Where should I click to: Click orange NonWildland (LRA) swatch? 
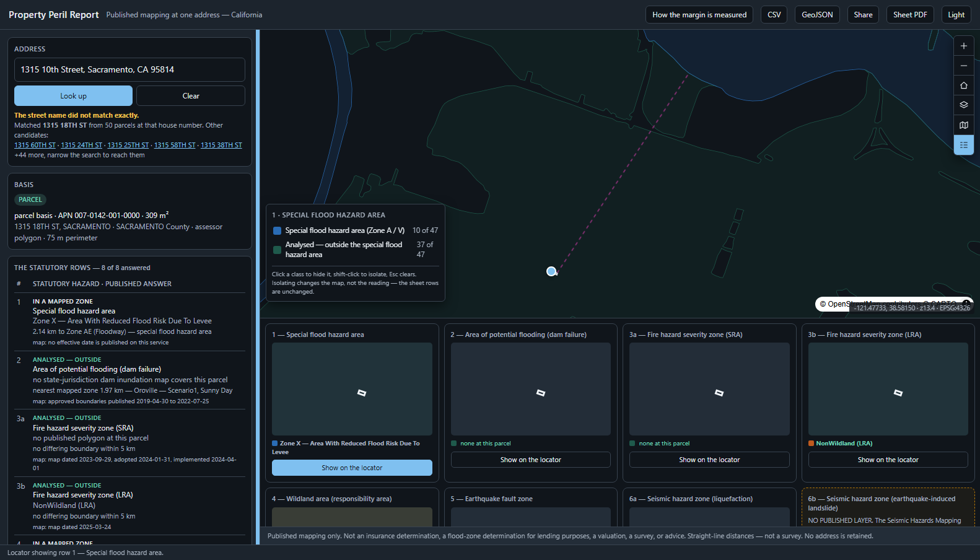pyautogui.click(x=811, y=444)
